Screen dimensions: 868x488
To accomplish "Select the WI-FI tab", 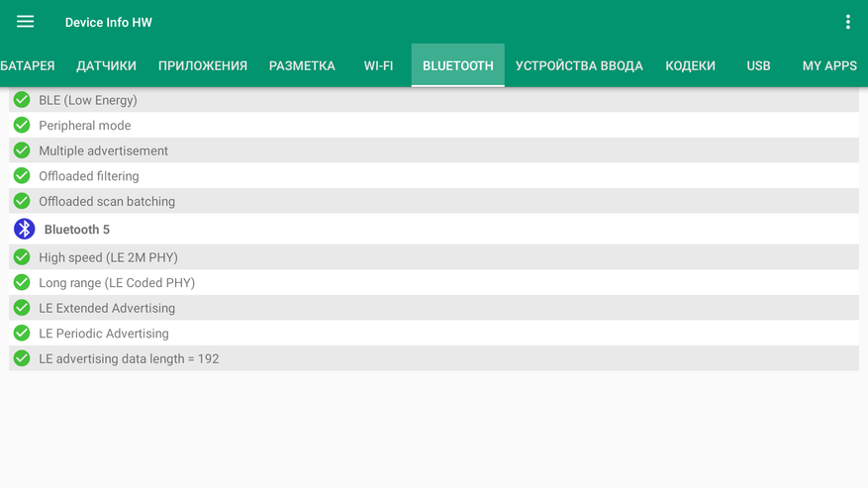I will click(x=379, y=65).
